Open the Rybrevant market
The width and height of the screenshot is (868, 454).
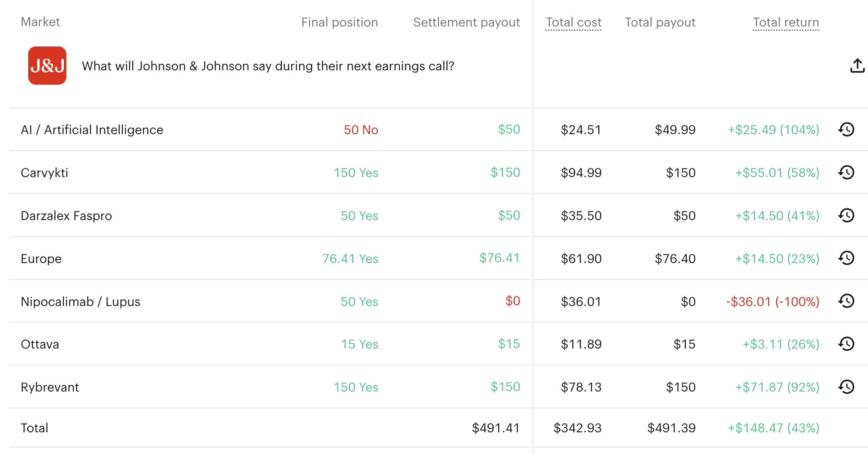49,387
